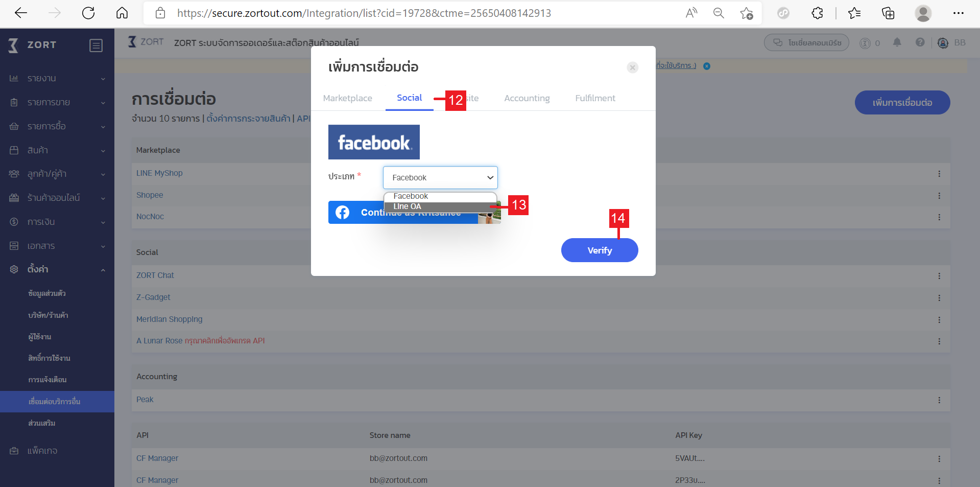Click the Verify button
This screenshot has width=980, height=487.
(600, 250)
